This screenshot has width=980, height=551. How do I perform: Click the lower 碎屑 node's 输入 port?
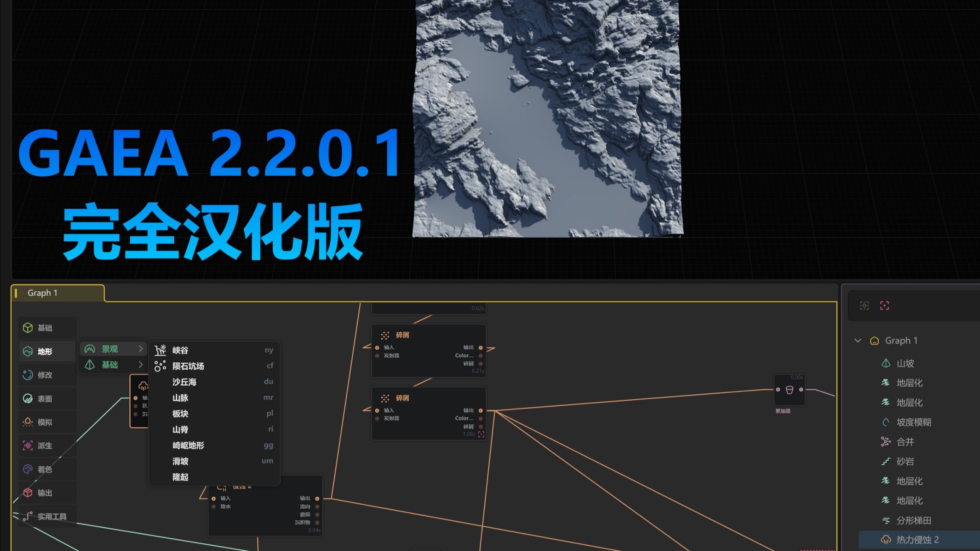(x=377, y=410)
